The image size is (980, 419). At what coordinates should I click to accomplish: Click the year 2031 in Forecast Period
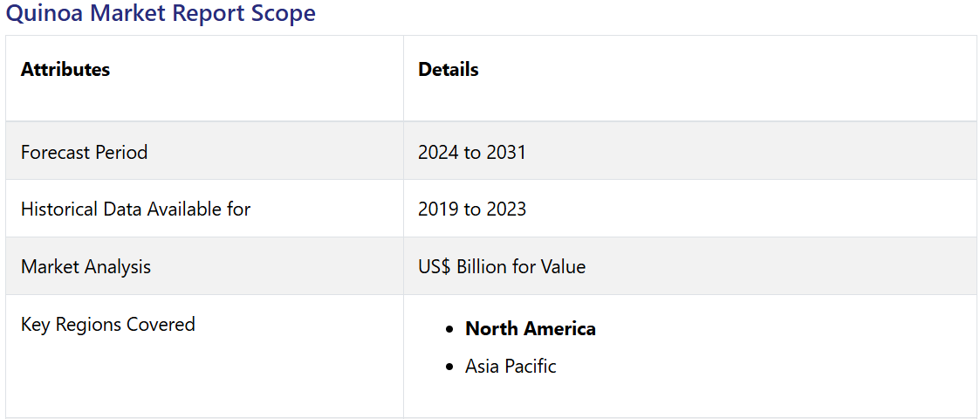click(x=506, y=152)
